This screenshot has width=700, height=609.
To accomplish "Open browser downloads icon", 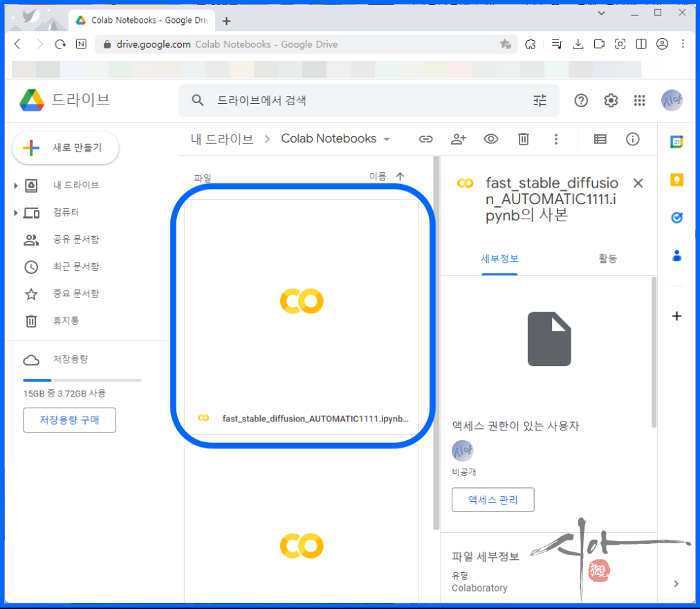I will [578, 44].
